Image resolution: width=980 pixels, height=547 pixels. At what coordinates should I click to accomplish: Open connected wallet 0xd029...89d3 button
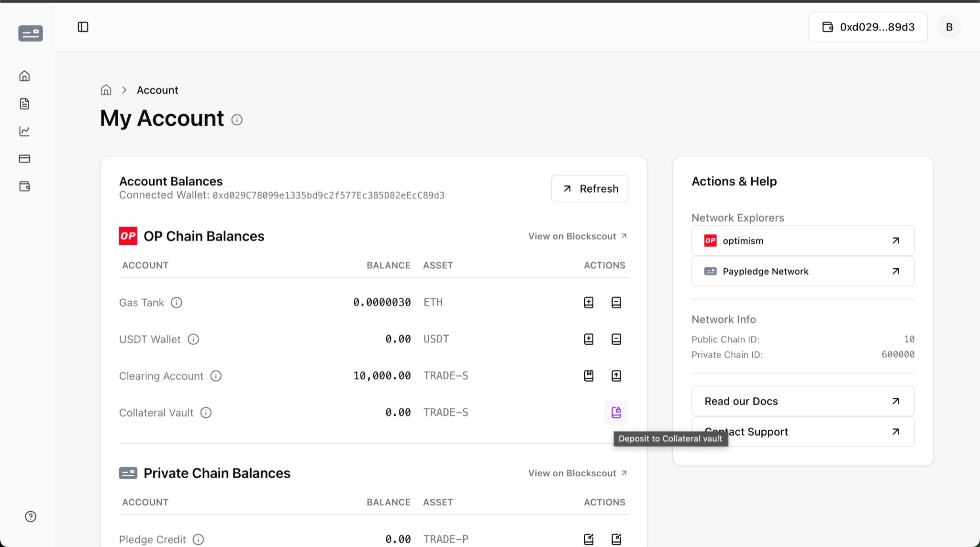pos(868,27)
